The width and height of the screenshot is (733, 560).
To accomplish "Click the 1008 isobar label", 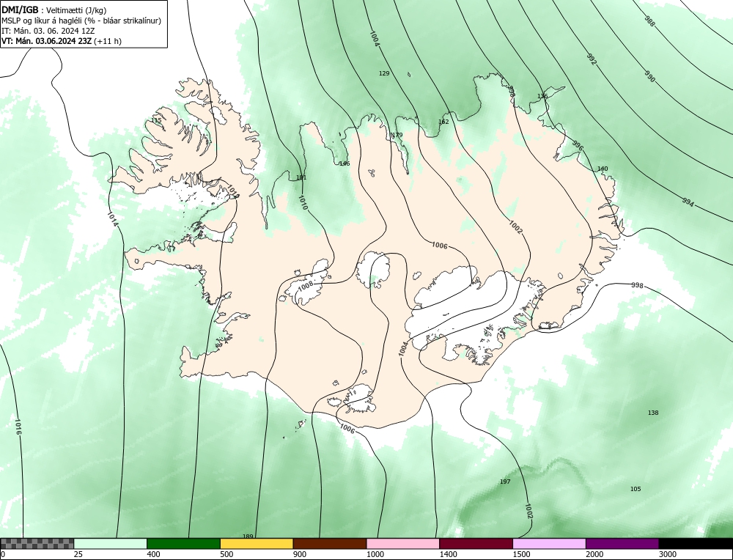I will point(306,284).
